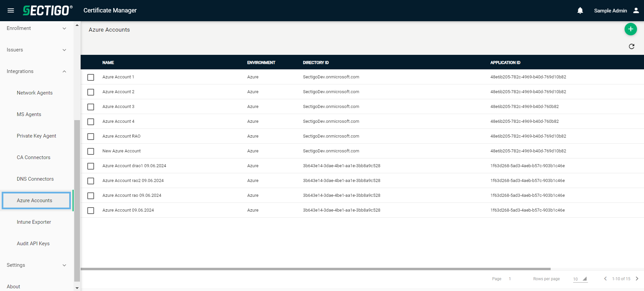Click the Azure Account RAO name cell

[121, 136]
